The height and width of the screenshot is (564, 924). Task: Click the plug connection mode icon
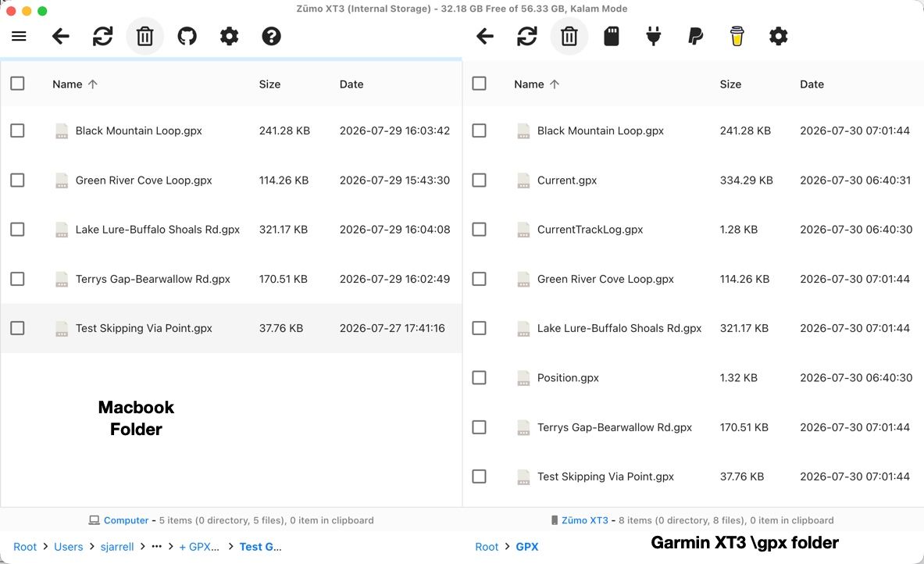coord(654,37)
